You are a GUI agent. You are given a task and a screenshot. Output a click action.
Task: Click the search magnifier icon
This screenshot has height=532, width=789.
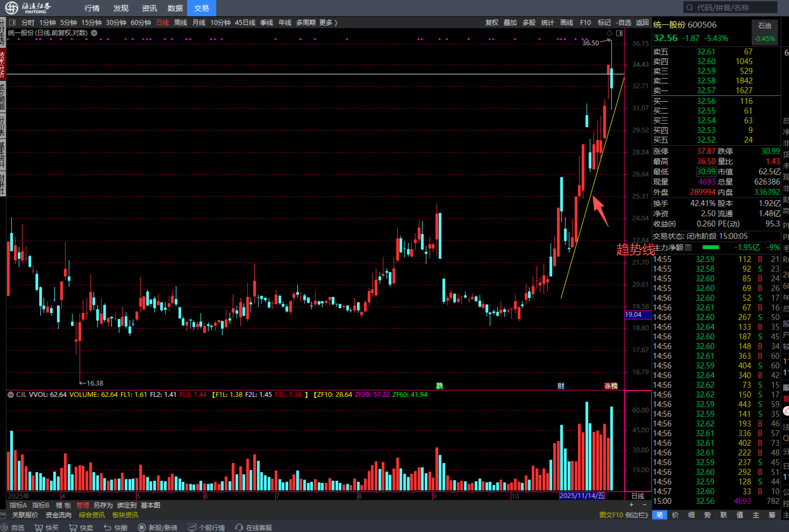(690, 8)
